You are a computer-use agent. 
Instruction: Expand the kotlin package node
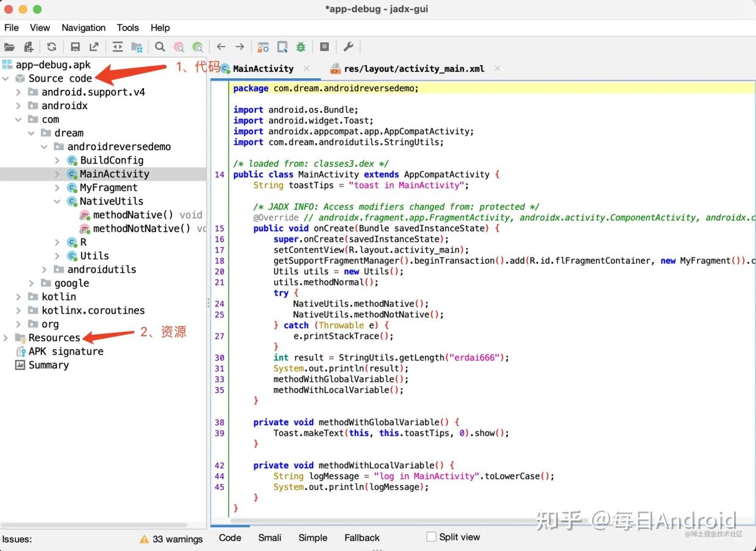click(18, 297)
